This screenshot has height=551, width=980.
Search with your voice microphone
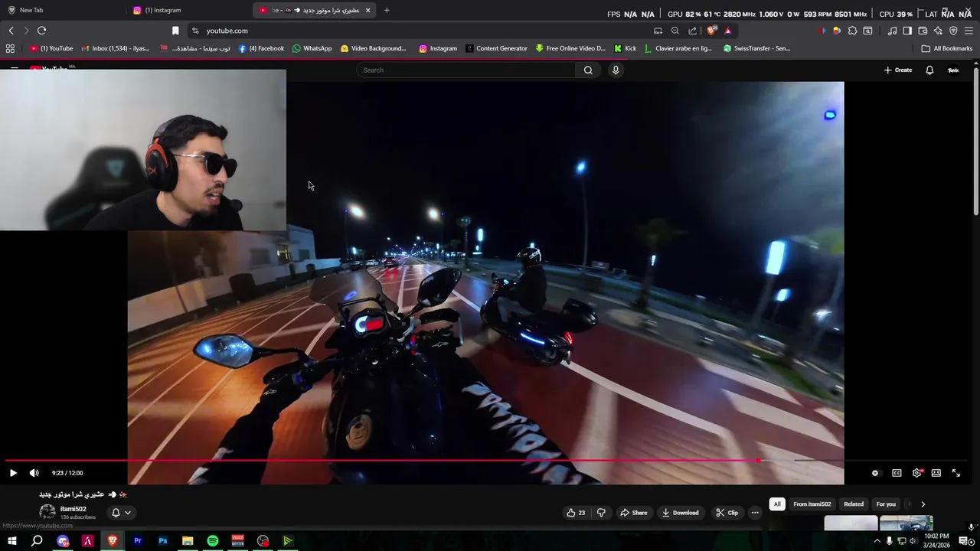(x=616, y=70)
